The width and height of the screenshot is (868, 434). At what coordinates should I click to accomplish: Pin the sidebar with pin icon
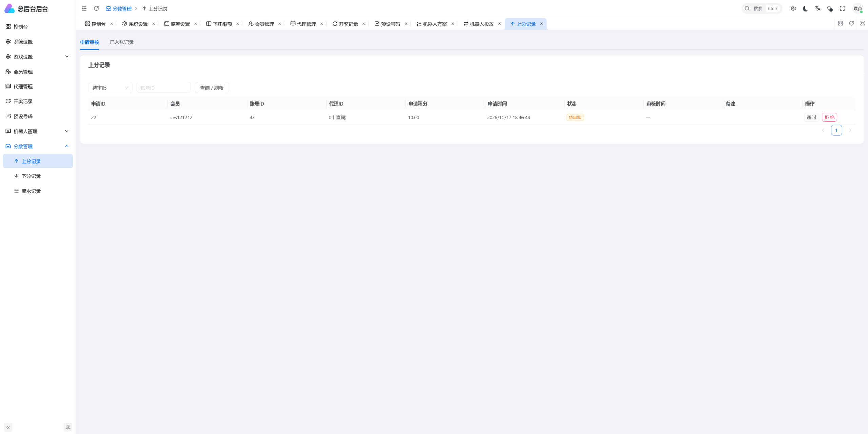click(x=68, y=427)
